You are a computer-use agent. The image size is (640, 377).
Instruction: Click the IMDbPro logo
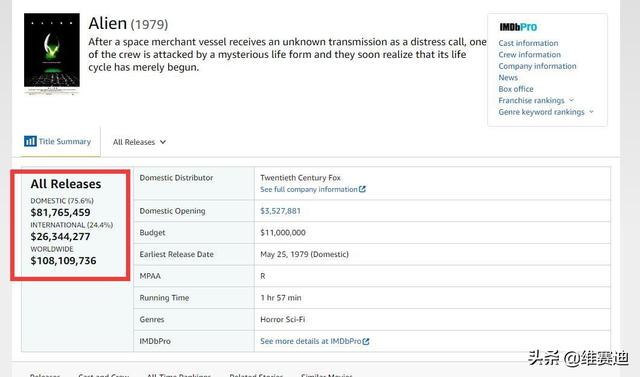tap(518, 27)
